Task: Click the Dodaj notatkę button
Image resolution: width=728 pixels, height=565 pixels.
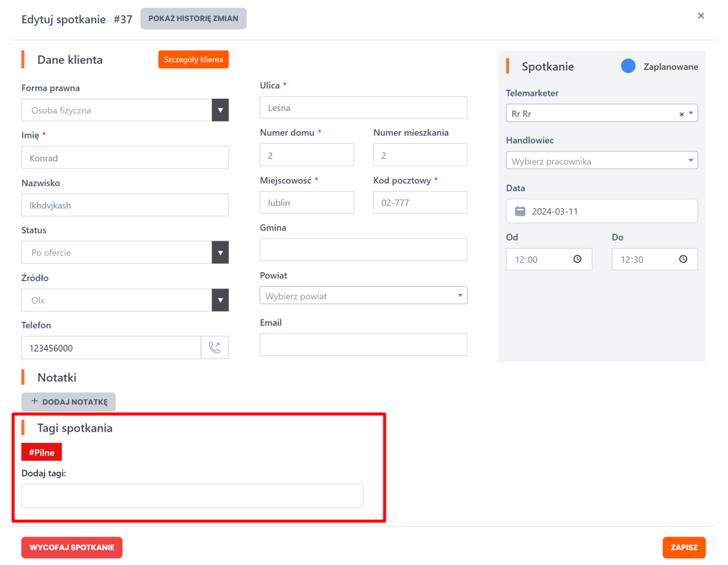Action: point(69,402)
